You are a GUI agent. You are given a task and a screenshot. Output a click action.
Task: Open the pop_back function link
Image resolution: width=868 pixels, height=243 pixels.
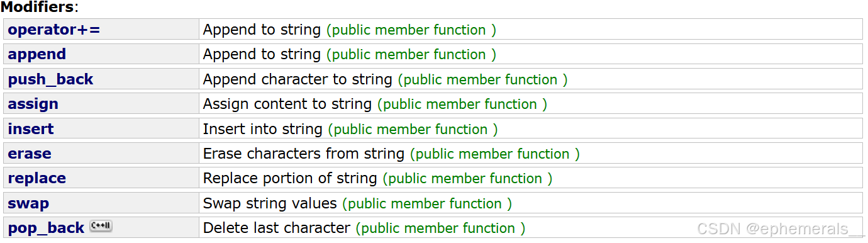46,228
